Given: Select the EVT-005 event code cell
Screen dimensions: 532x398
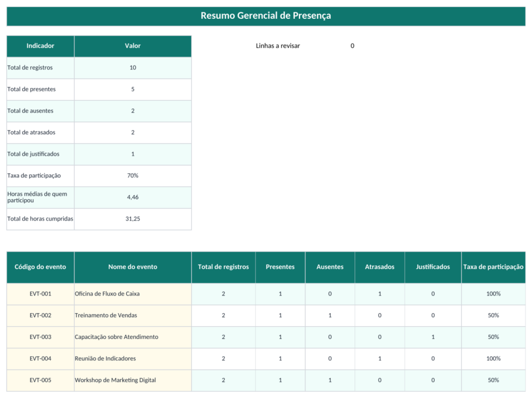Looking at the screenshot, I should [x=40, y=380].
